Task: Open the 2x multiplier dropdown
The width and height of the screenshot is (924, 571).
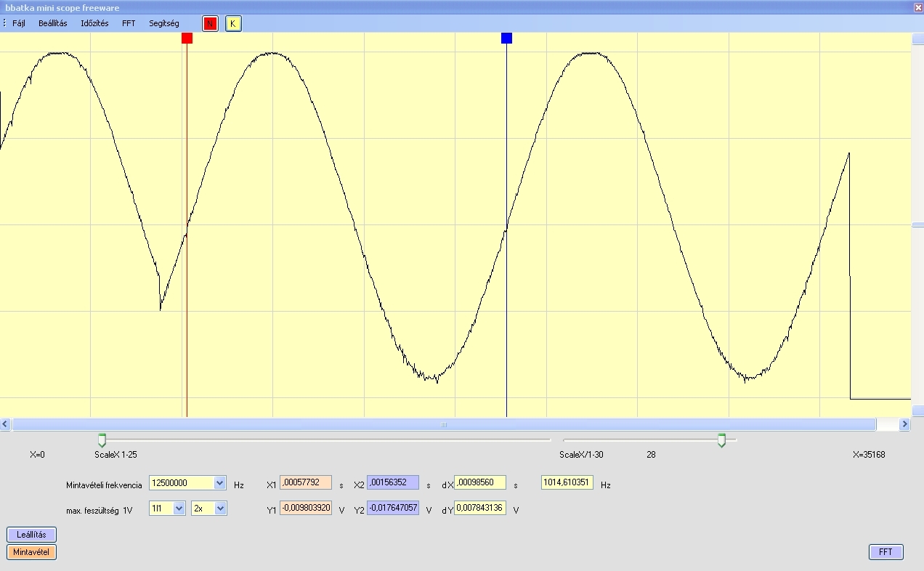Action: click(221, 509)
